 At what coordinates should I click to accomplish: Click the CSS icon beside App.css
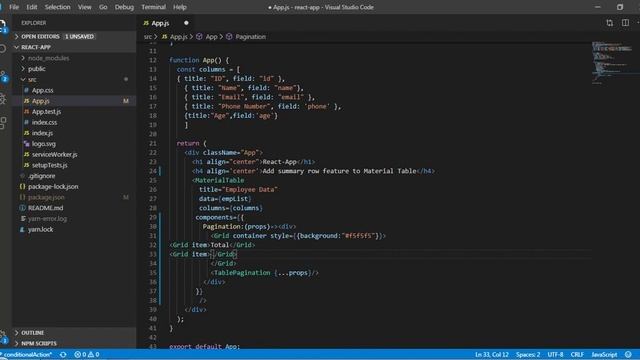(27, 90)
